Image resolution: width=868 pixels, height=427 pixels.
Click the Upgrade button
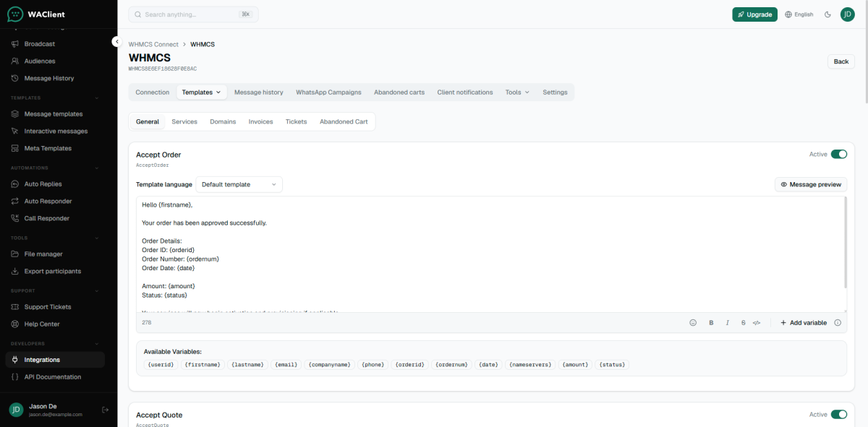tap(754, 14)
